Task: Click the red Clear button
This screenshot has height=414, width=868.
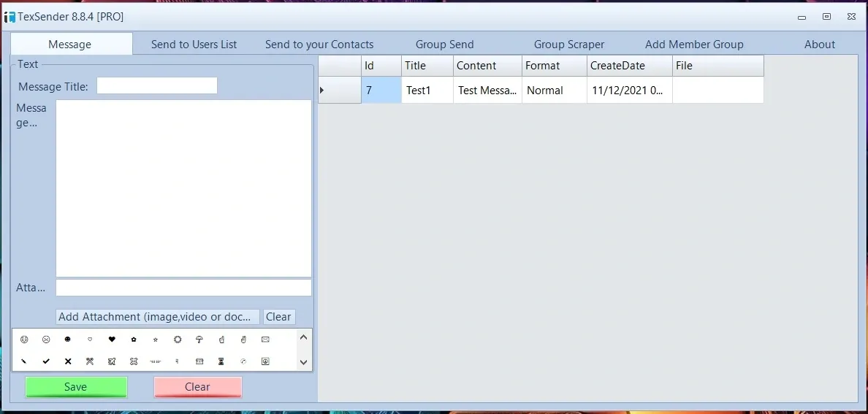Action: [x=197, y=387]
